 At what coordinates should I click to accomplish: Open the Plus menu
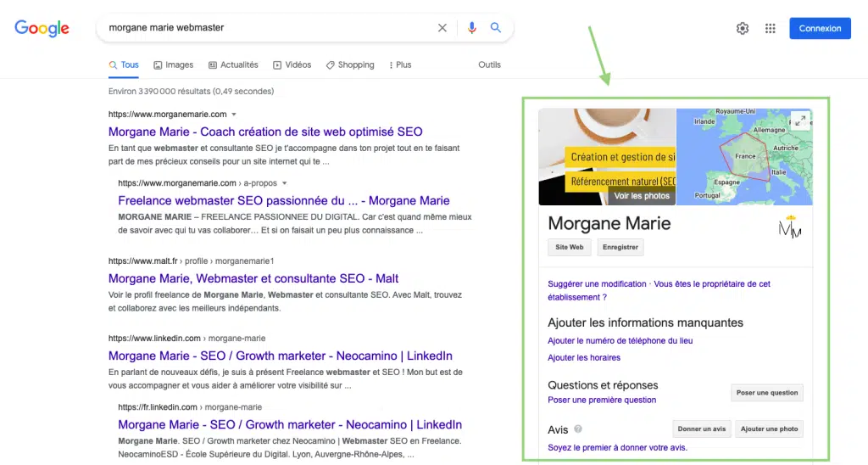point(400,64)
